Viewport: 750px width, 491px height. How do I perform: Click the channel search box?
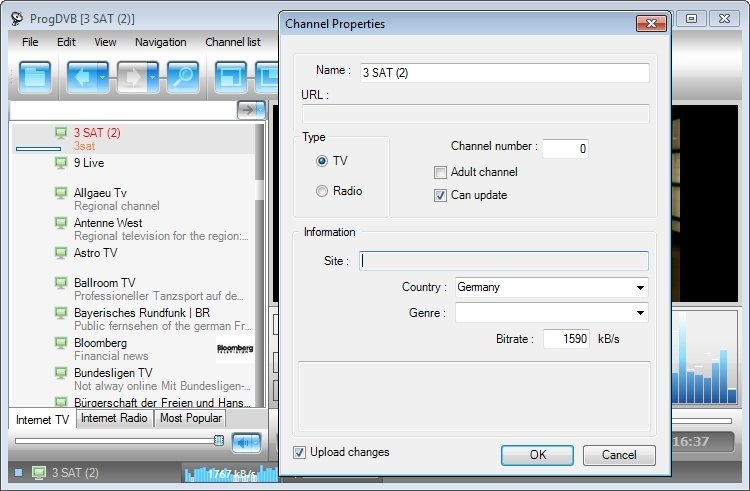coord(123,110)
